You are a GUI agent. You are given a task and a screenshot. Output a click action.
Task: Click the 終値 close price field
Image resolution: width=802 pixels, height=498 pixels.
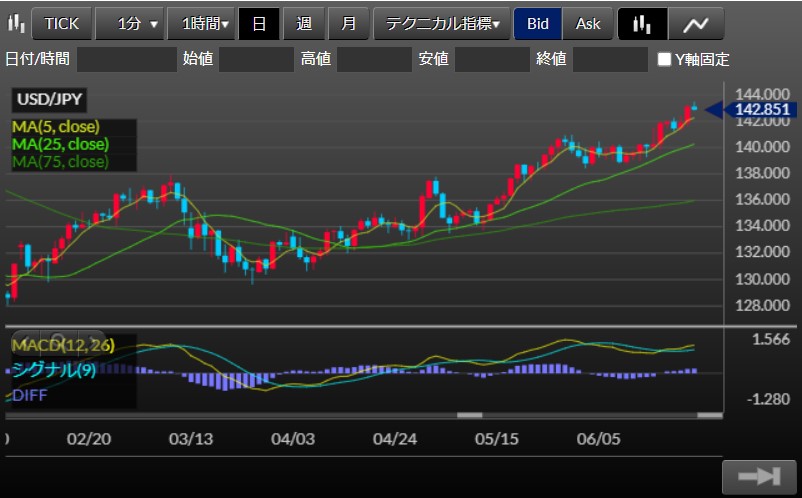pyautogui.click(x=610, y=59)
